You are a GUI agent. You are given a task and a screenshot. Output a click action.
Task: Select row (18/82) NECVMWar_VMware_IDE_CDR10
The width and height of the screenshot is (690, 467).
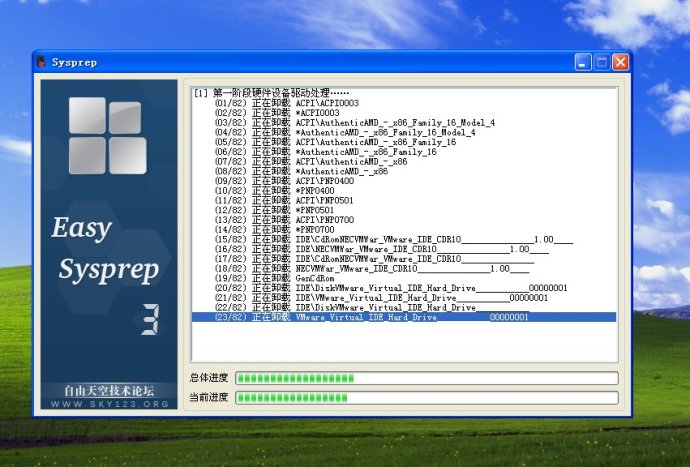tap(404, 268)
